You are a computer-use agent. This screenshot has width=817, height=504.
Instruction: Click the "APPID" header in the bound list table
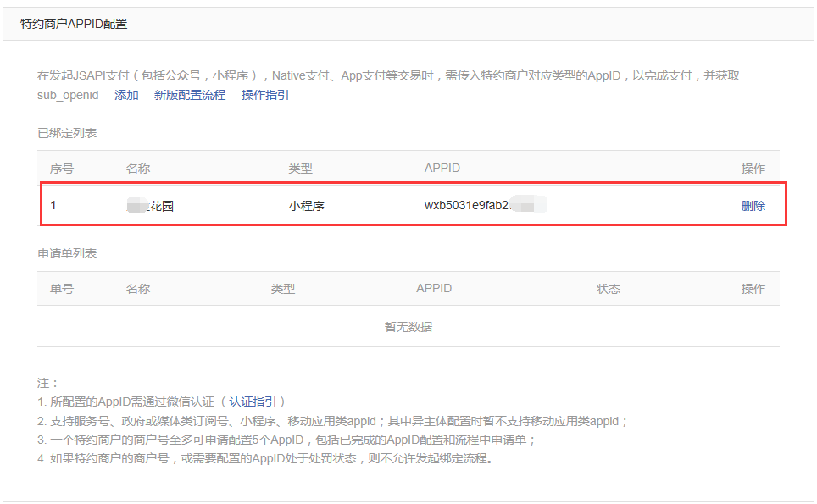(x=442, y=169)
